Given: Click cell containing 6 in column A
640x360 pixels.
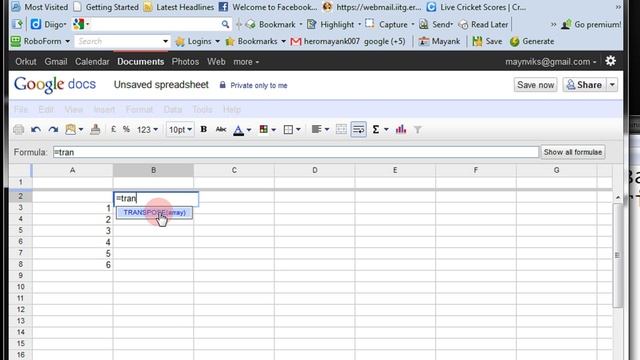Looking at the screenshot, I should (x=72, y=265).
